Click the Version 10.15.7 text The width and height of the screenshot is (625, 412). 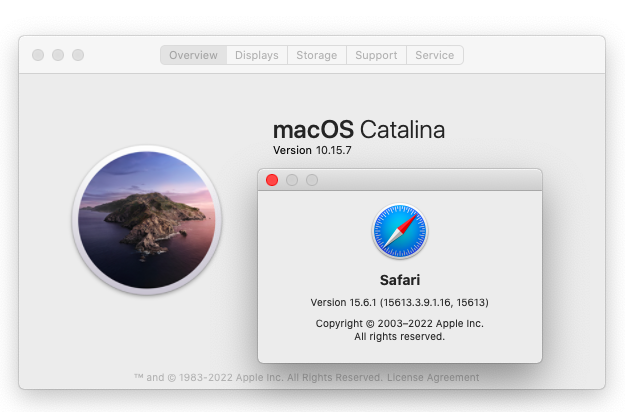coord(312,150)
